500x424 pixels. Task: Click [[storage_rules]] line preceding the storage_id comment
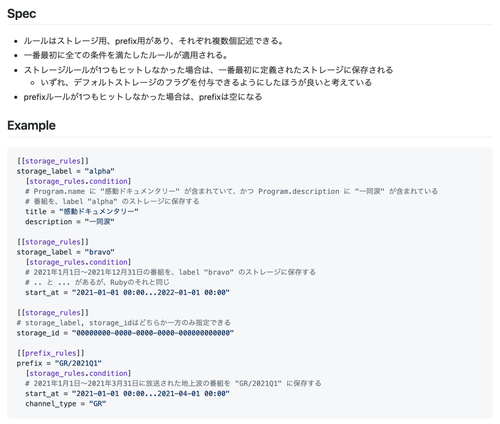tap(53, 313)
